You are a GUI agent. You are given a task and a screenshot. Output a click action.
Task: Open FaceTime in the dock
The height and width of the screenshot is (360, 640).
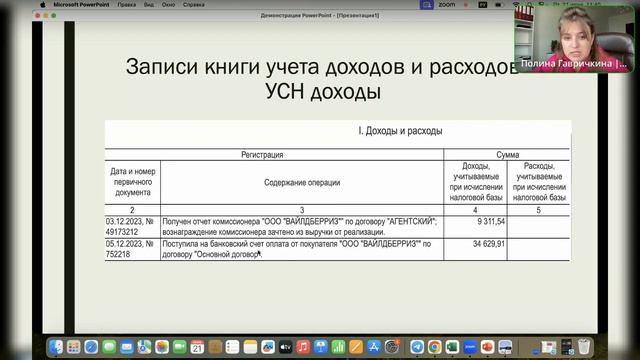point(179,347)
